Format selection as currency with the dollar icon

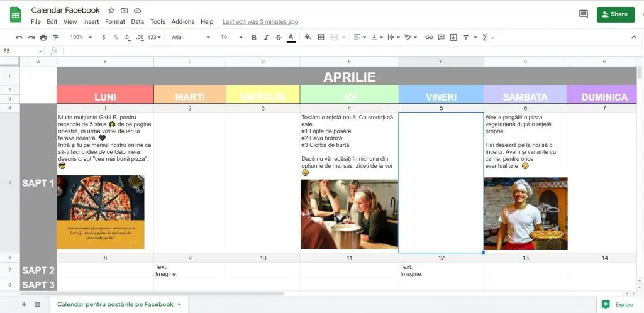[x=104, y=37]
